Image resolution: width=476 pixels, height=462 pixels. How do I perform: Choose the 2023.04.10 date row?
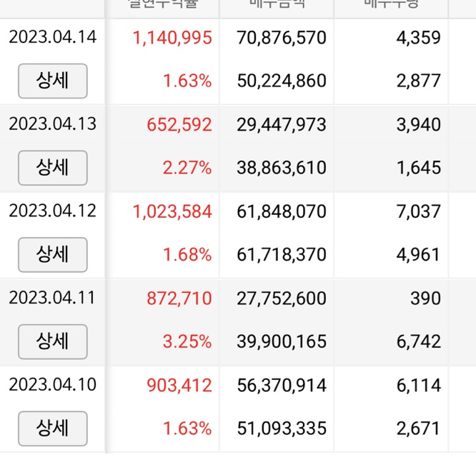coord(52,385)
